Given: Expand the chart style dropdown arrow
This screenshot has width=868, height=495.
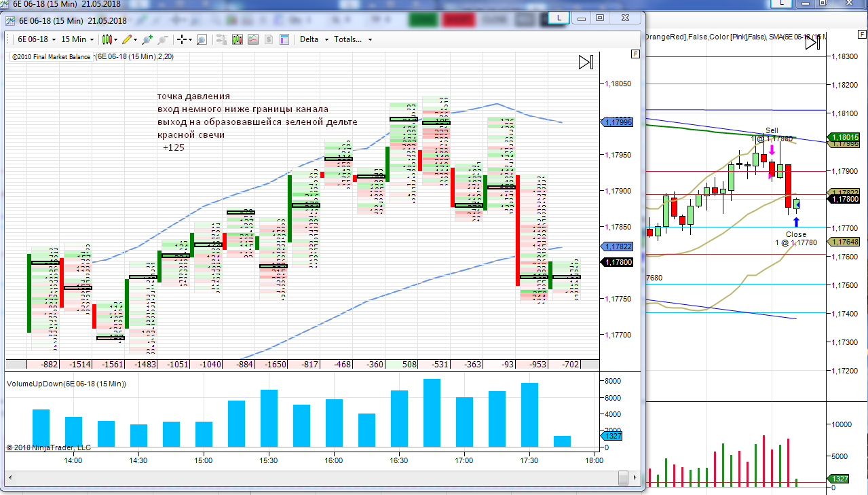Looking at the screenshot, I should [116, 40].
